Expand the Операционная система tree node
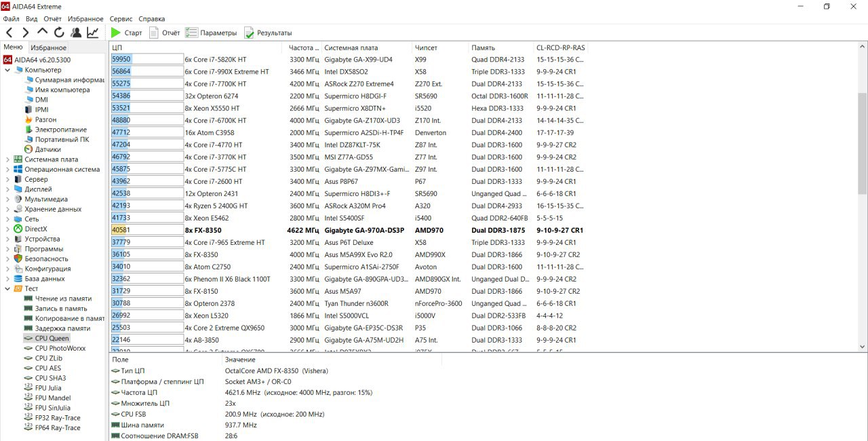This screenshot has width=868, height=441. coord(7,170)
